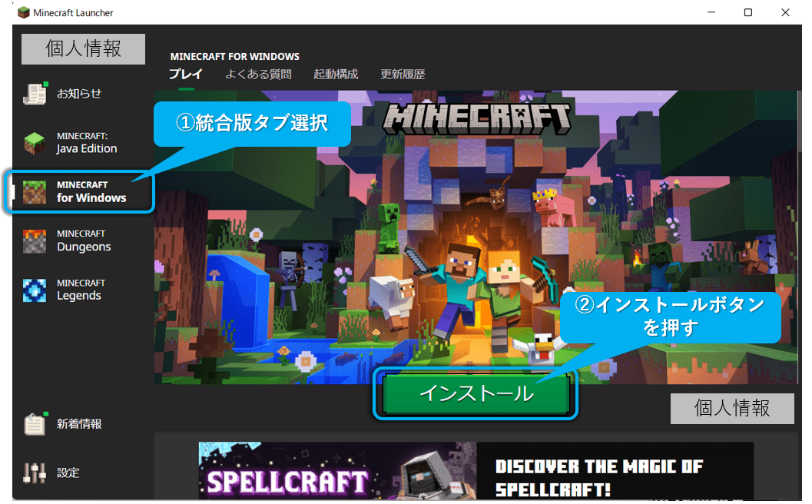The image size is (812, 504).
Task: Switch to the 更新履歴 tab
Action: click(x=403, y=74)
